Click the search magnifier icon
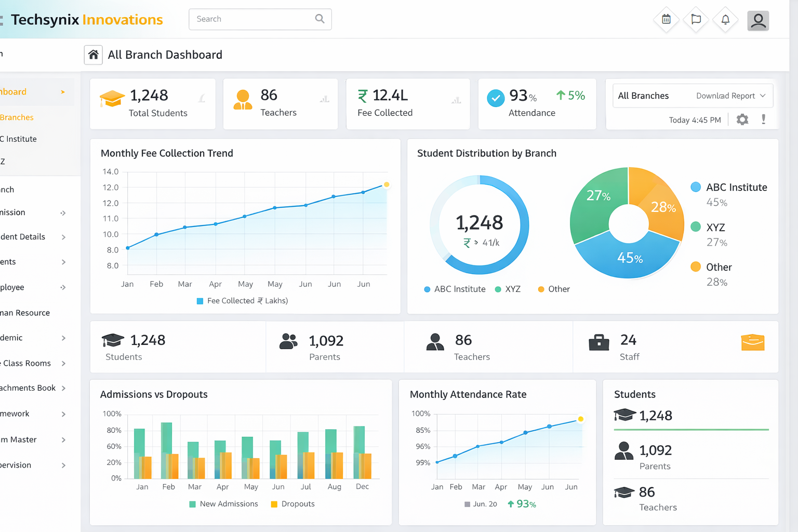Image resolution: width=798 pixels, height=532 pixels. [x=320, y=19]
